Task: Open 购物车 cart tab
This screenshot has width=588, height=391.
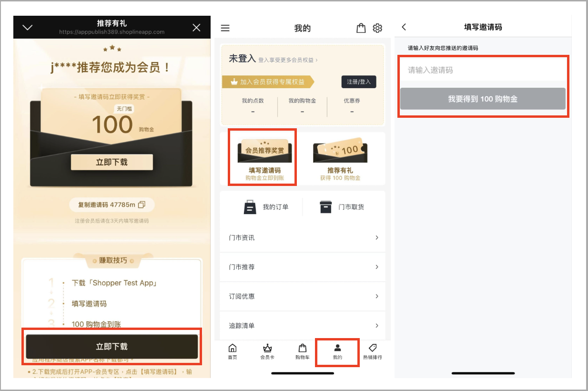Action: point(302,351)
